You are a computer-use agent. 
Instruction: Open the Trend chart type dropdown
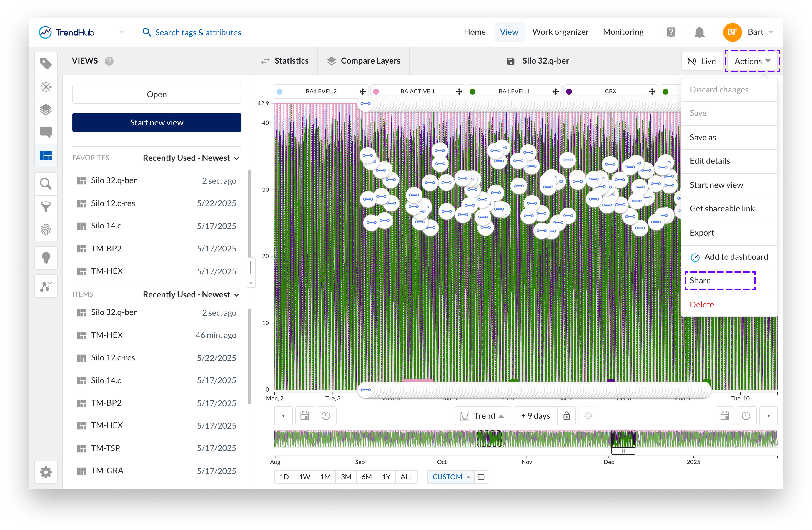(x=482, y=415)
